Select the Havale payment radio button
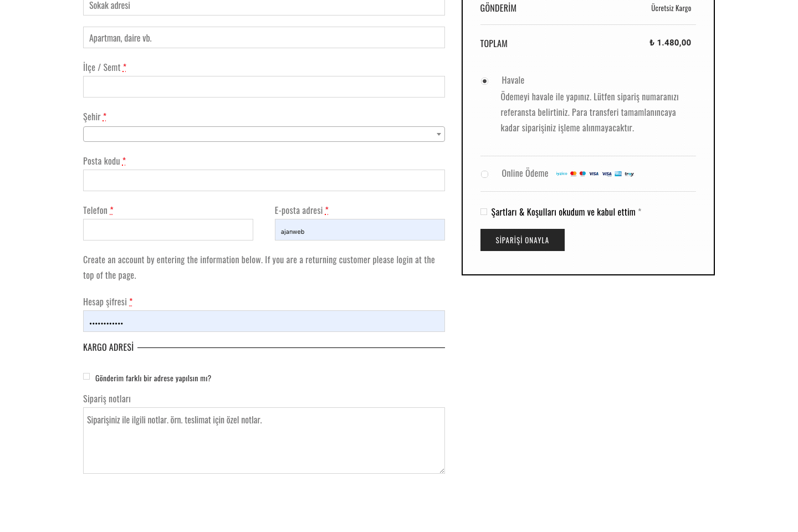Viewport: 798px width, 532px height. [484, 81]
